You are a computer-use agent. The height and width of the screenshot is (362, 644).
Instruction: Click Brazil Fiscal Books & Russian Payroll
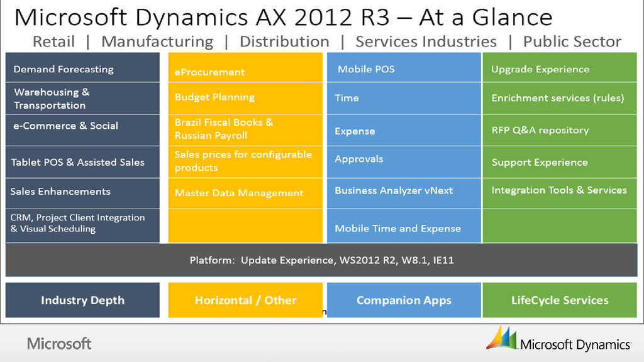point(245,130)
